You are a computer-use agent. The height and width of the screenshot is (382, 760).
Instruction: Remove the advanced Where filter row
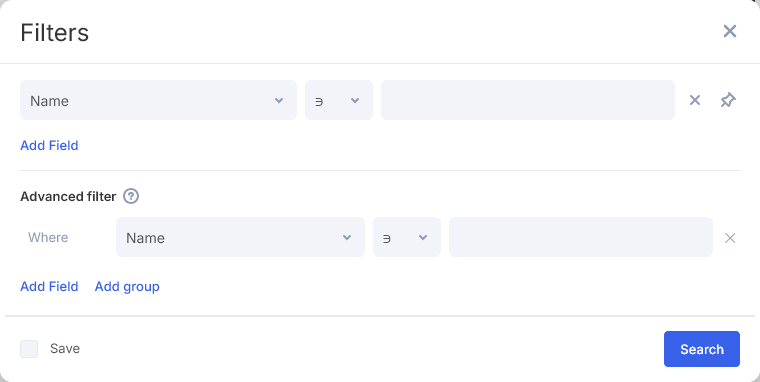[729, 238]
